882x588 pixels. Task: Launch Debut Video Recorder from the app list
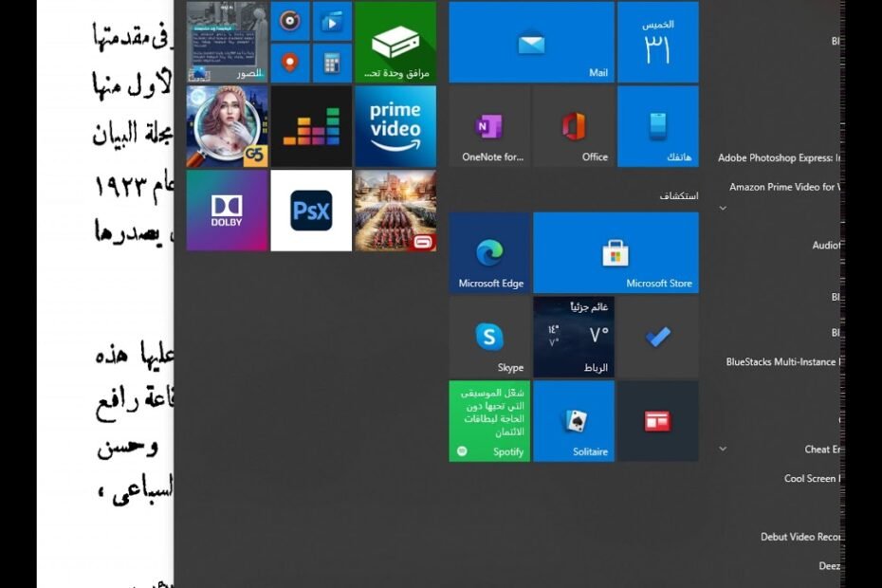coord(800,537)
